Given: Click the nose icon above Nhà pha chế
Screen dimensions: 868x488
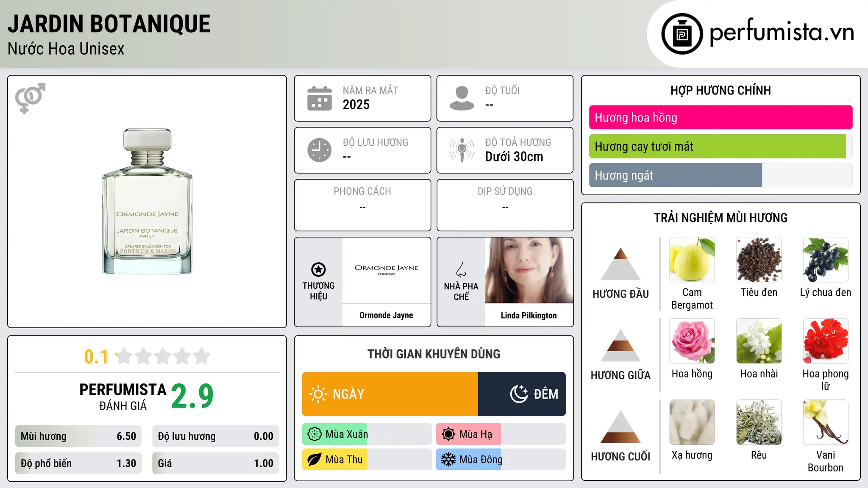Looking at the screenshot, I should [461, 269].
